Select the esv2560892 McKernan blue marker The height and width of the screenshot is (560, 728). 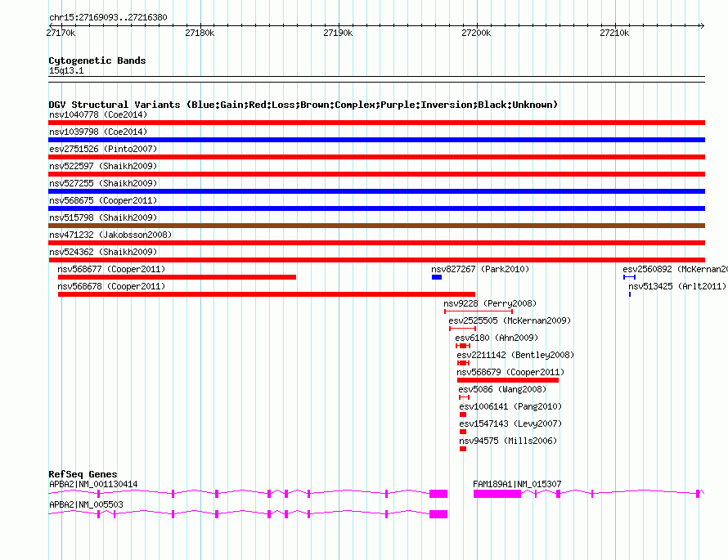(x=629, y=277)
